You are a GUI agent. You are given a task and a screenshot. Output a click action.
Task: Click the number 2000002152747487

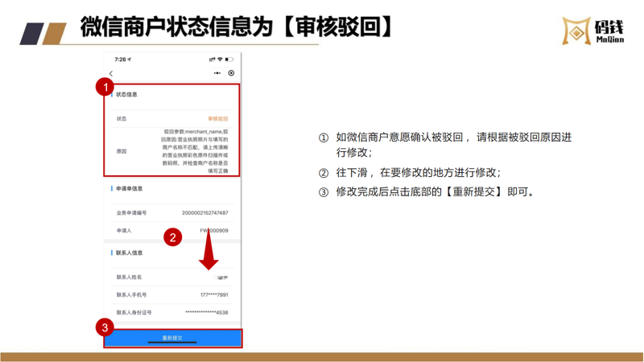coord(205,213)
